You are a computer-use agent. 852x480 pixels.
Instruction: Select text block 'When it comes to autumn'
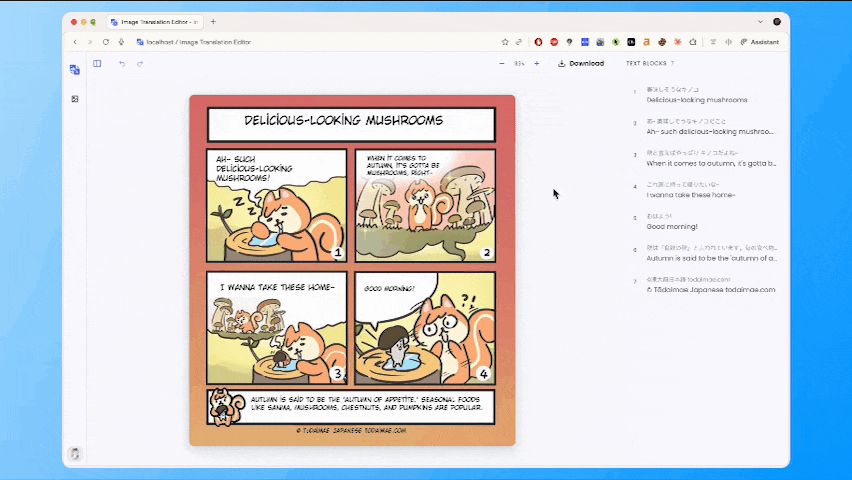click(x=705, y=158)
